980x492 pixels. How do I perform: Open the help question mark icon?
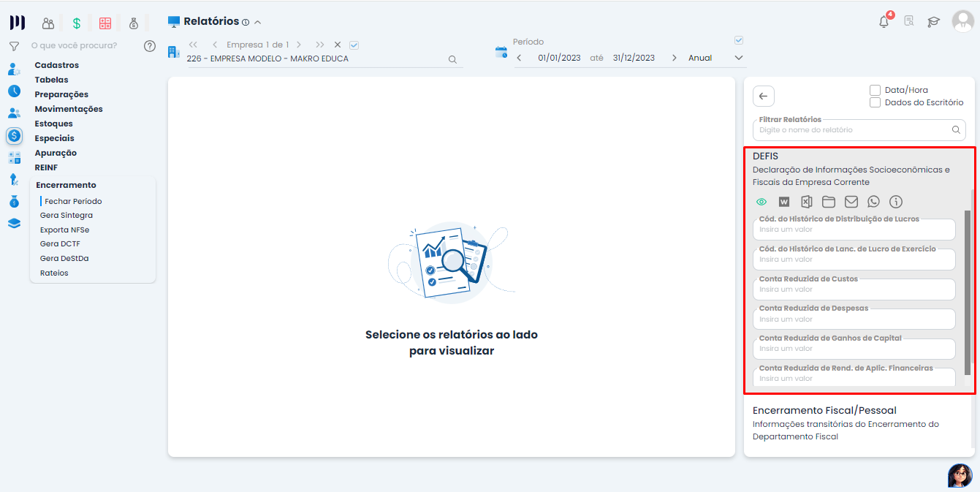[x=150, y=46]
